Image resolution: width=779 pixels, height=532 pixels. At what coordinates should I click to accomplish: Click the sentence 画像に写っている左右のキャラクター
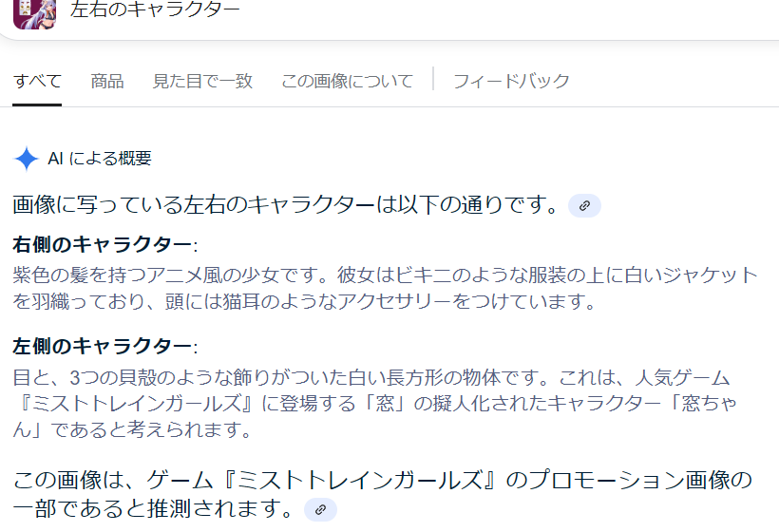coord(194,204)
